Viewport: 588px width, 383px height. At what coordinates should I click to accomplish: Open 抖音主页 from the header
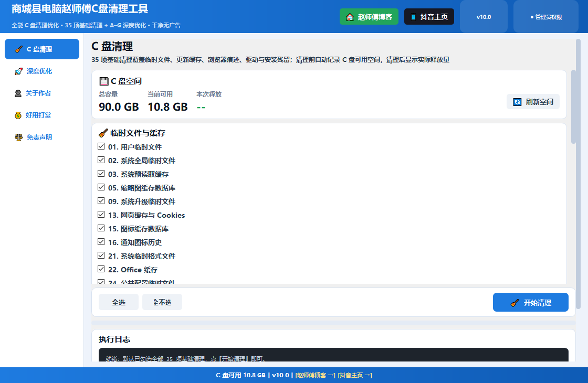click(429, 17)
